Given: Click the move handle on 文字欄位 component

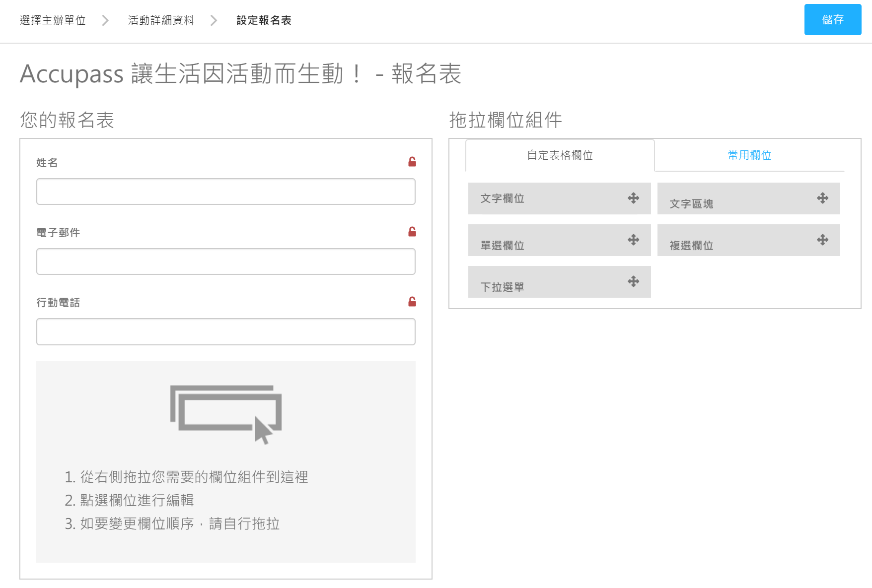Looking at the screenshot, I should point(633,198).
